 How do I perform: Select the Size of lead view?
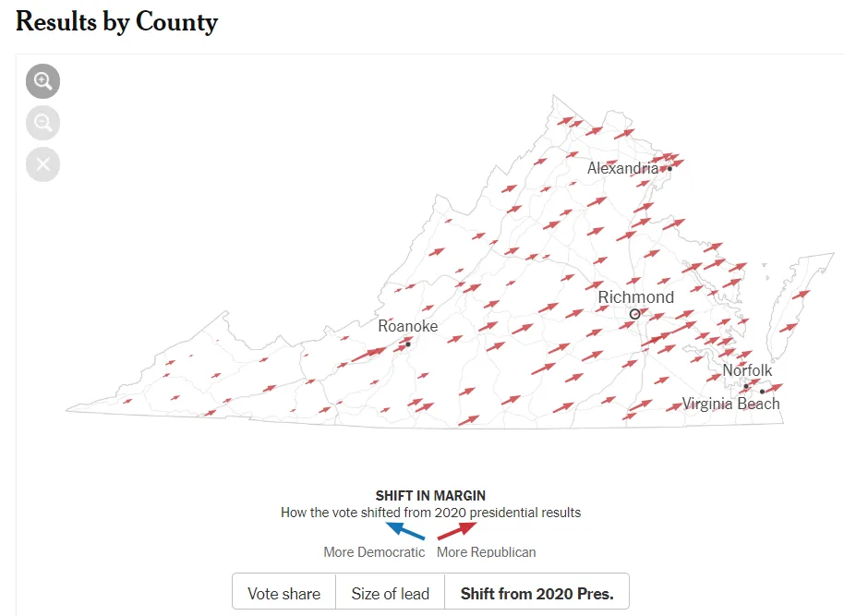pos(390,594)
